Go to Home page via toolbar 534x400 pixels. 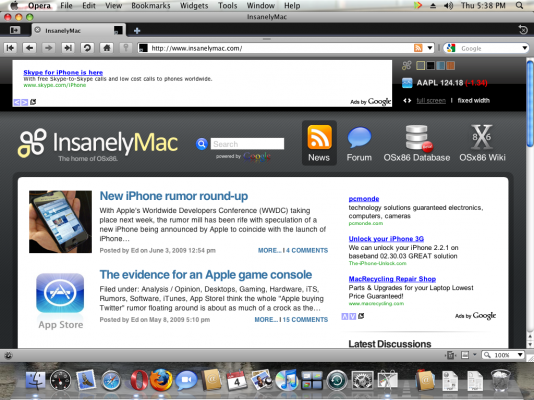[x=107, y=48]
